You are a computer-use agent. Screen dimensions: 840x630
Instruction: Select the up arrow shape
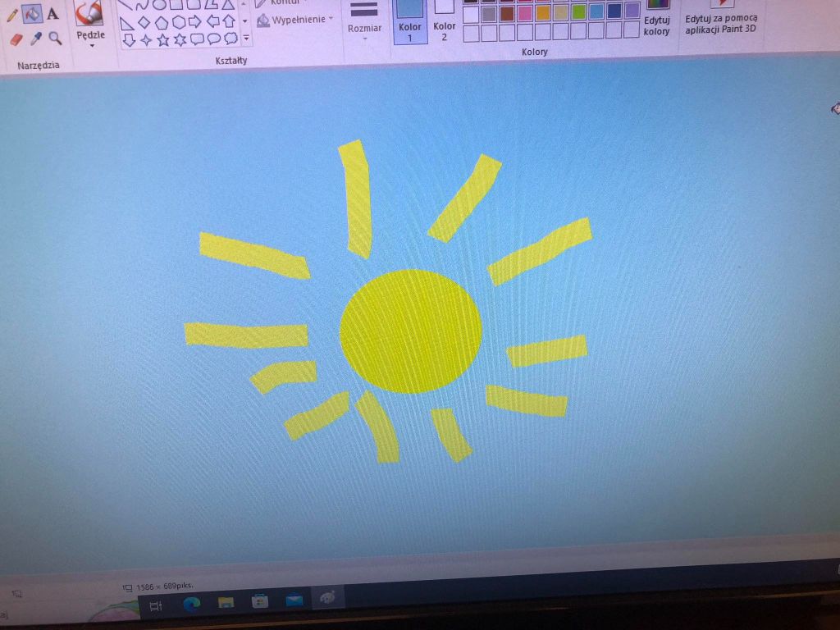pyautogui.click(x=229, y=21)
